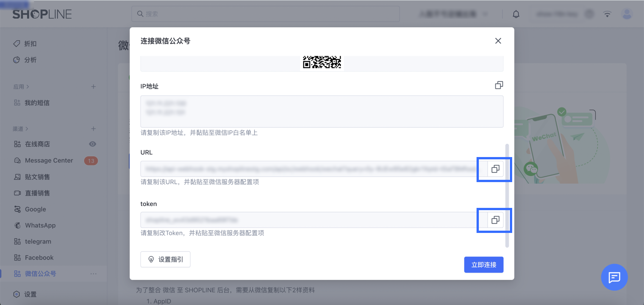Click the URL input field

pyautogui.click(x=314, y=169)
